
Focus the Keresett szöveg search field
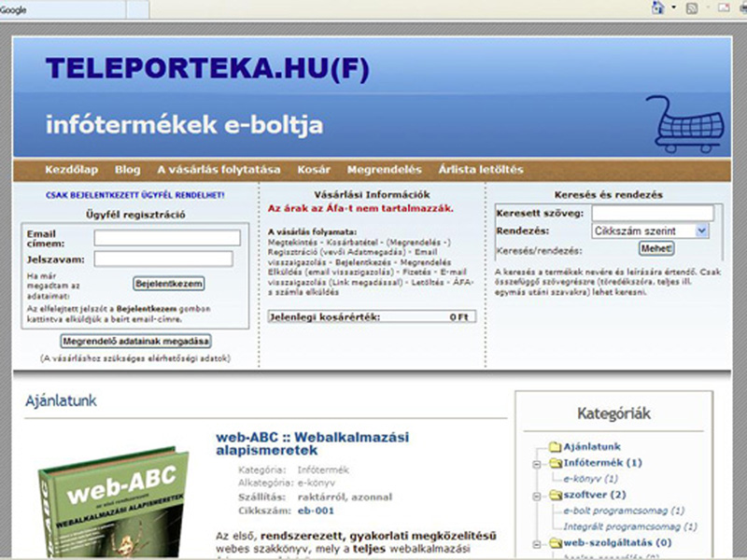click(x=653, y=213)
